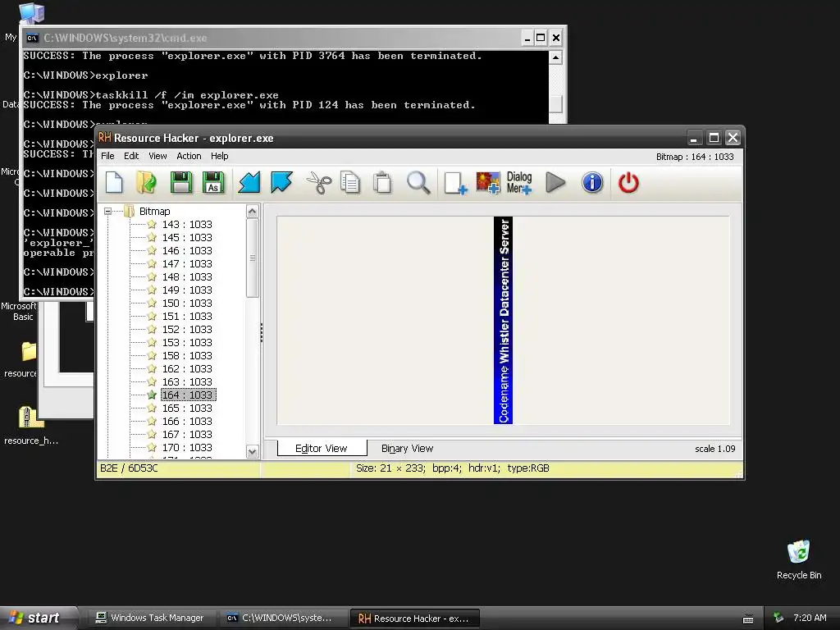The width and height of the screenshot is (840, 630).
Task: Switch to the Binary View tab
Action: [x=407, y=449]
